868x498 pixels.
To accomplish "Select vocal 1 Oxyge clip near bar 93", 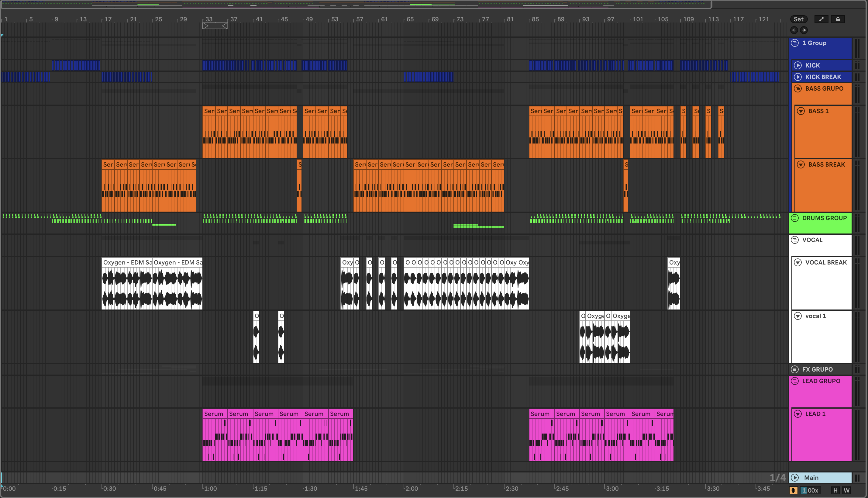I will pyautogui.click(x=595, y=337).
